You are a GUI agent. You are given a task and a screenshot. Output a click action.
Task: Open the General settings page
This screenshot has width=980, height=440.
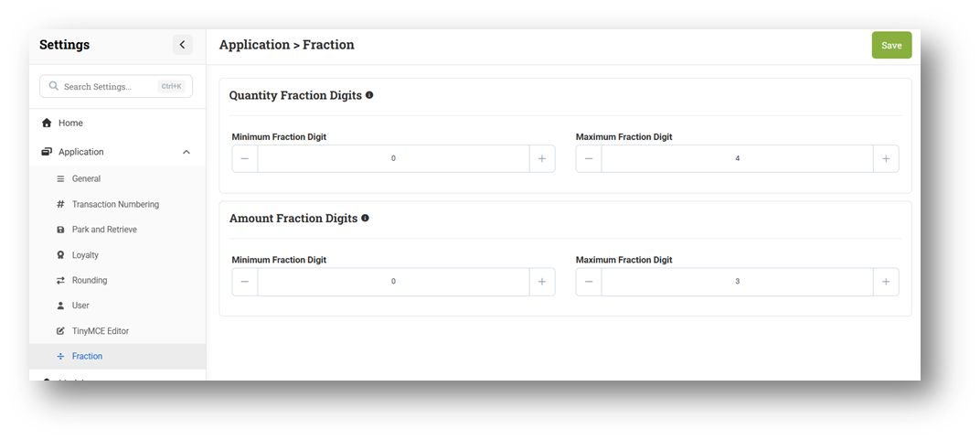coord(86,178)
